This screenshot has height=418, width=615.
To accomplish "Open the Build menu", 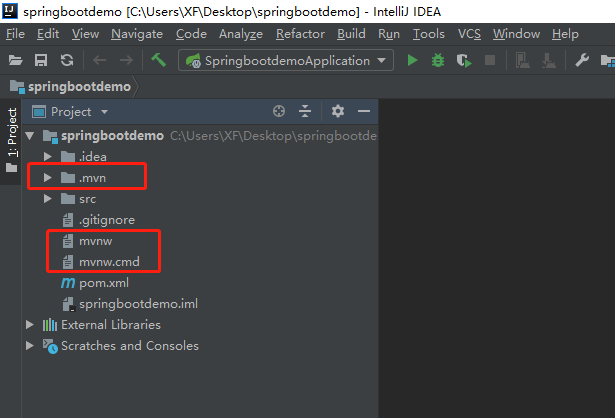I will 351,34.
